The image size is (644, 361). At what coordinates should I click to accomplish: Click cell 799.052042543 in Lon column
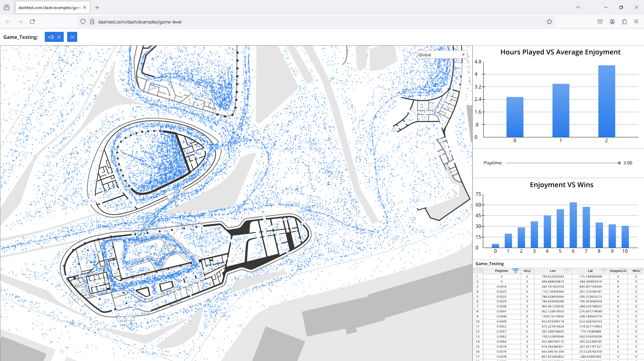click(553, 277)
